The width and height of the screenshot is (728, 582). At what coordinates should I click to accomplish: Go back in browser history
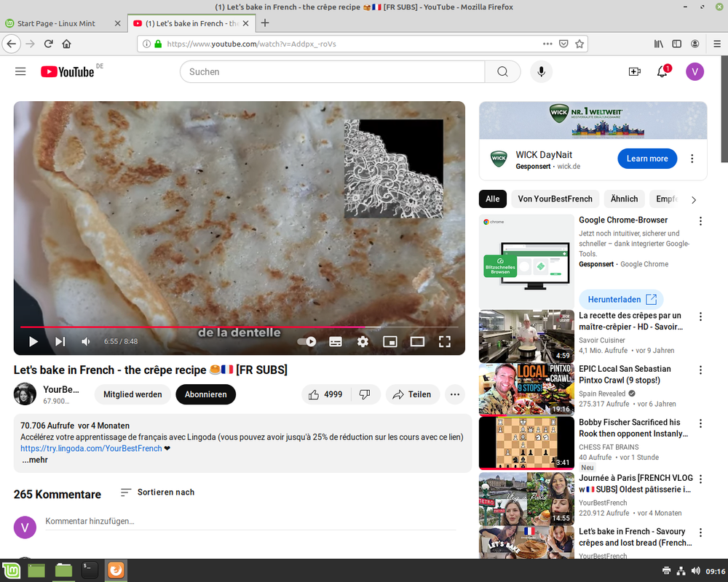coord(12,44)
